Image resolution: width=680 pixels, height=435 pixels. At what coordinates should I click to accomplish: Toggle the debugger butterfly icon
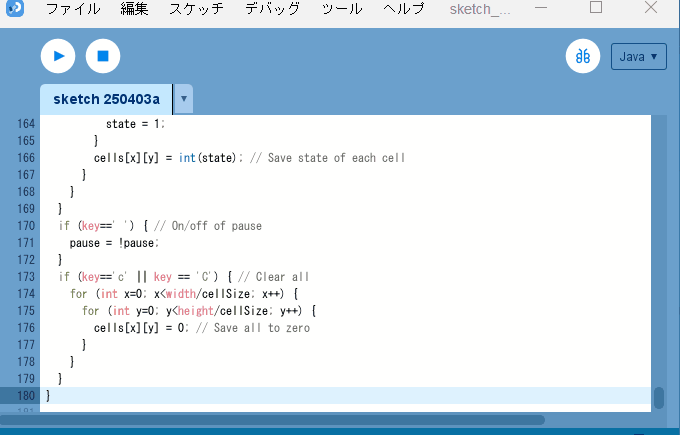[x=583, y=56]
